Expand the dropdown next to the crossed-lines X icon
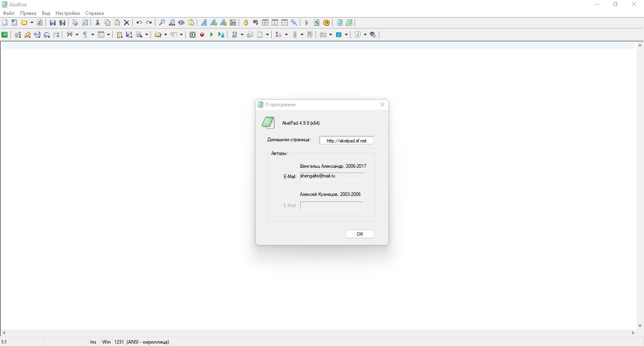The width and height of the screenshot is (644, 346). 77,35
